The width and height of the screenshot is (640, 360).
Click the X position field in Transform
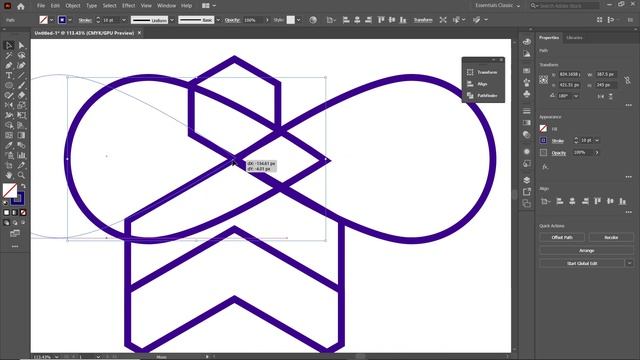(570, 74)
